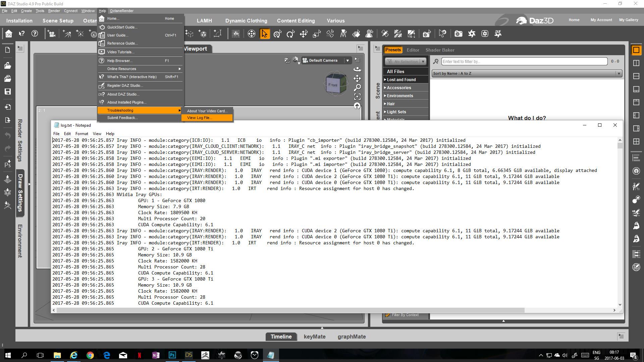644x362 pixels.
Task: Choose View Log File menu entry
Action: (x=200, y=118)
